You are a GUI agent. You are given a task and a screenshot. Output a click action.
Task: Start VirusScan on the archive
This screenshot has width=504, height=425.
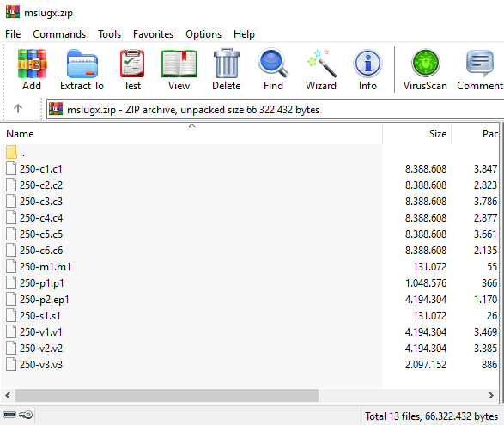pos(425,69)
